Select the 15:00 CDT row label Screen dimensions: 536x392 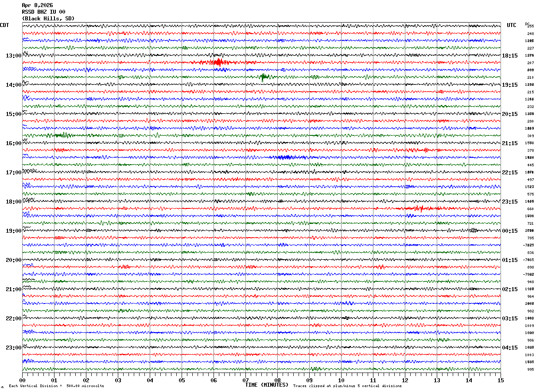pyautogui.click(x=14, y=114)
